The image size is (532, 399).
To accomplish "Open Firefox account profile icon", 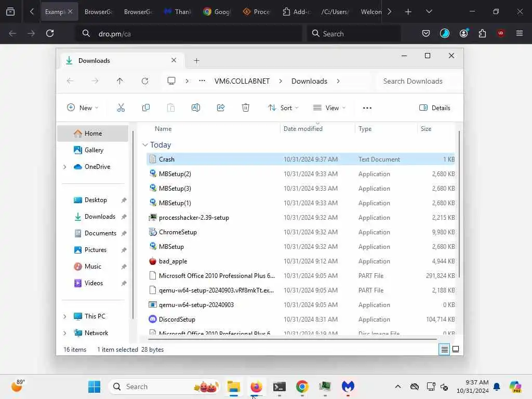I will coord(463,33).
